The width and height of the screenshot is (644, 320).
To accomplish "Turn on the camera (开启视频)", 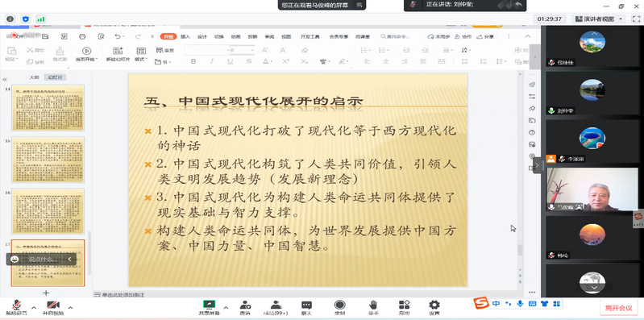I will 53,307.
